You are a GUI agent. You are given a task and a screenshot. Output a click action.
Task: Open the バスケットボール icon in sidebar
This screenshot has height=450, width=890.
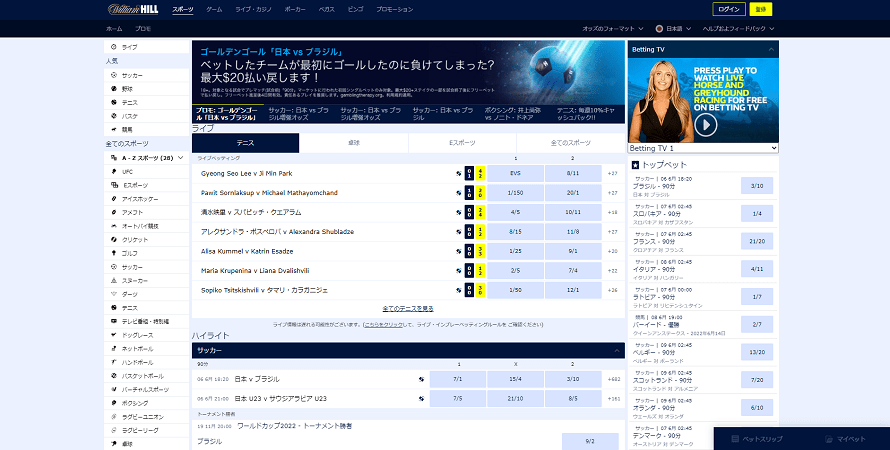coord(114,376)
